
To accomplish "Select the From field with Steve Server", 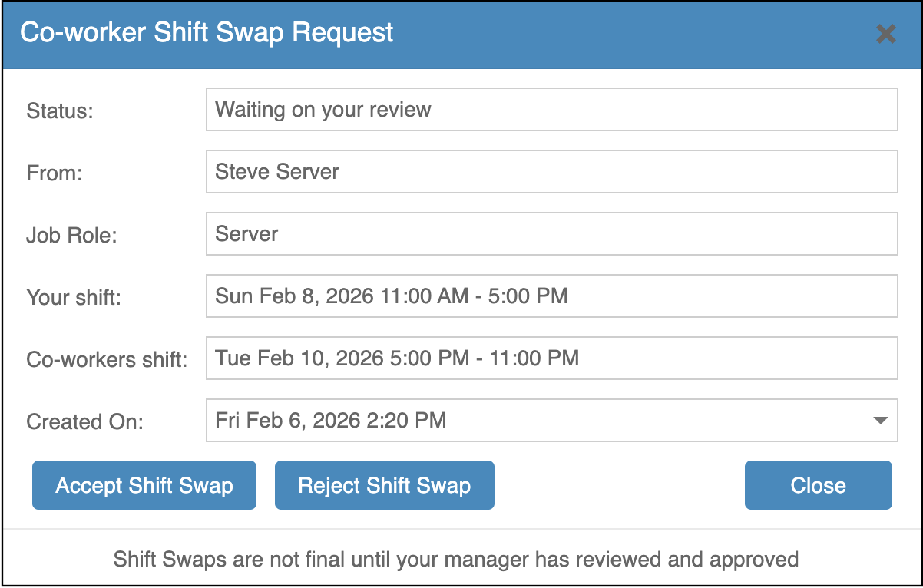I will [551, 171].
